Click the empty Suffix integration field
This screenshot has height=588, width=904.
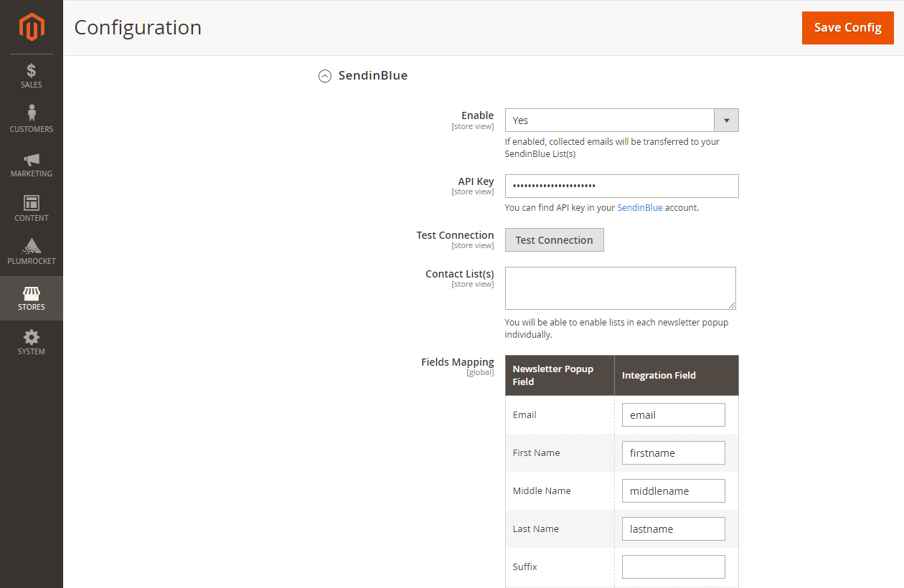pos(673,567)
